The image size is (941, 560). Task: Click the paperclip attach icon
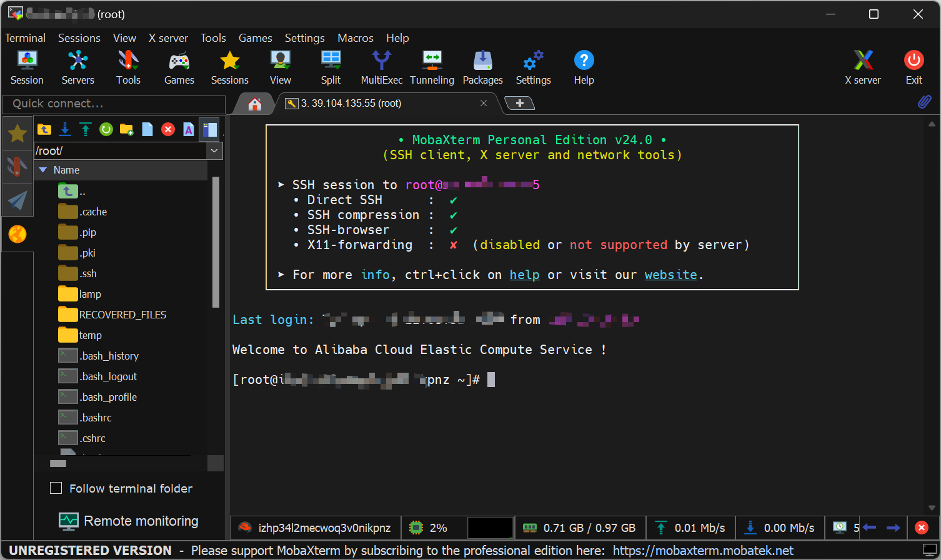(924, 102)
